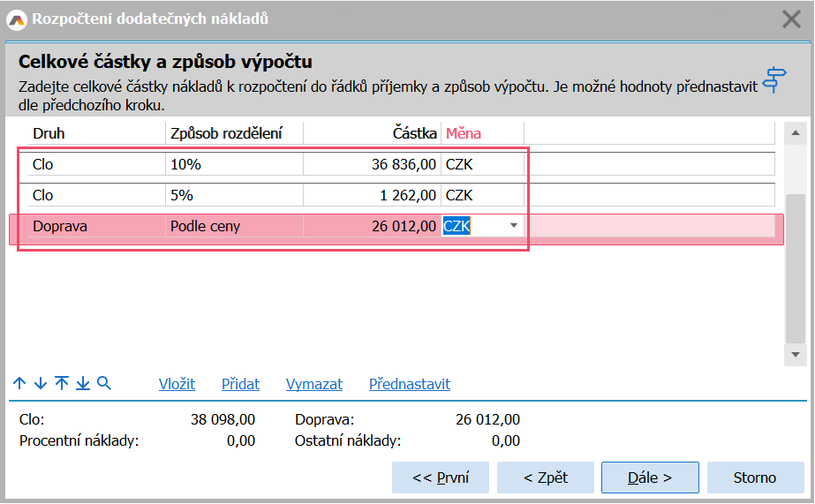Click the signpost help icon

tap(773, 79)
